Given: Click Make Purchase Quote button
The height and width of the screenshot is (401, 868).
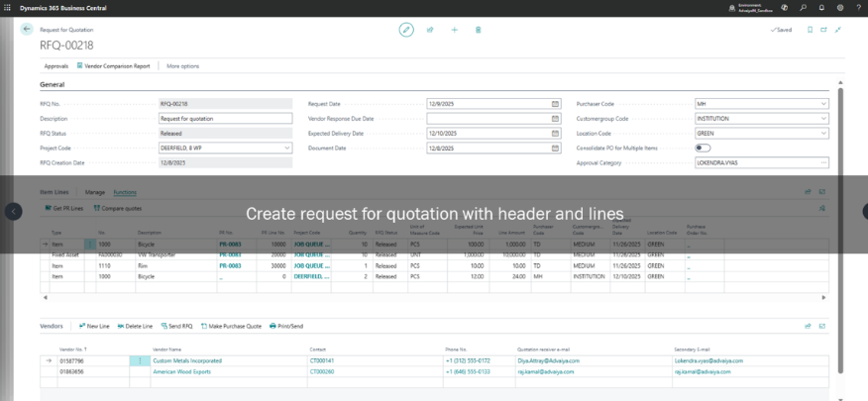Looking at the screenshot, I should pyautogui.click(x=232, y=326).
